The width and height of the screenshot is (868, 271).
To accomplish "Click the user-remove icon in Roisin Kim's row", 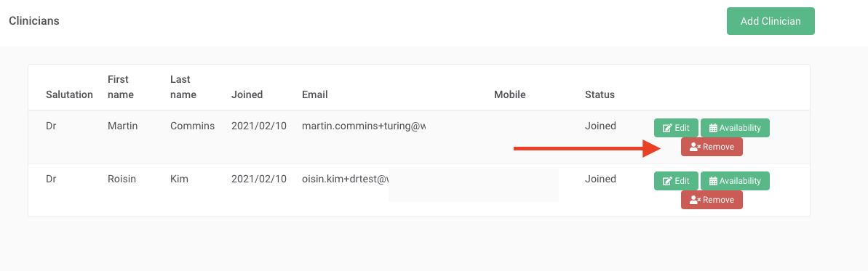I will tap(696, 200).
